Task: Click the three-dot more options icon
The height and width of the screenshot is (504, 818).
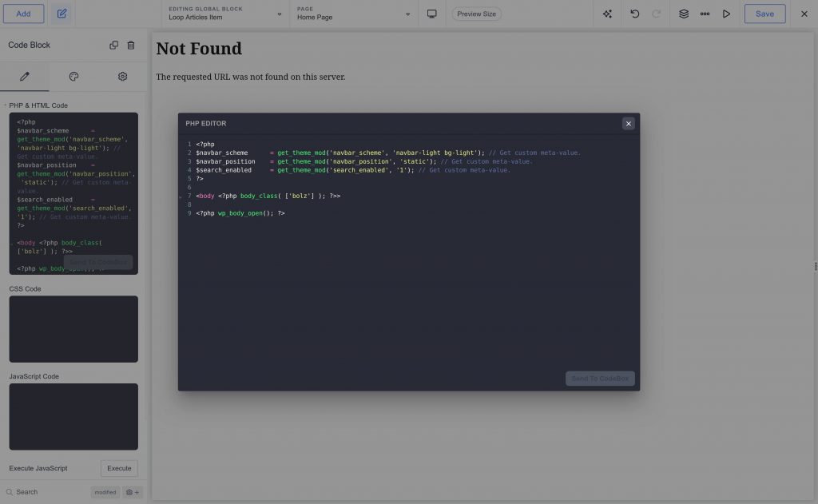Action: click(705, 14)
